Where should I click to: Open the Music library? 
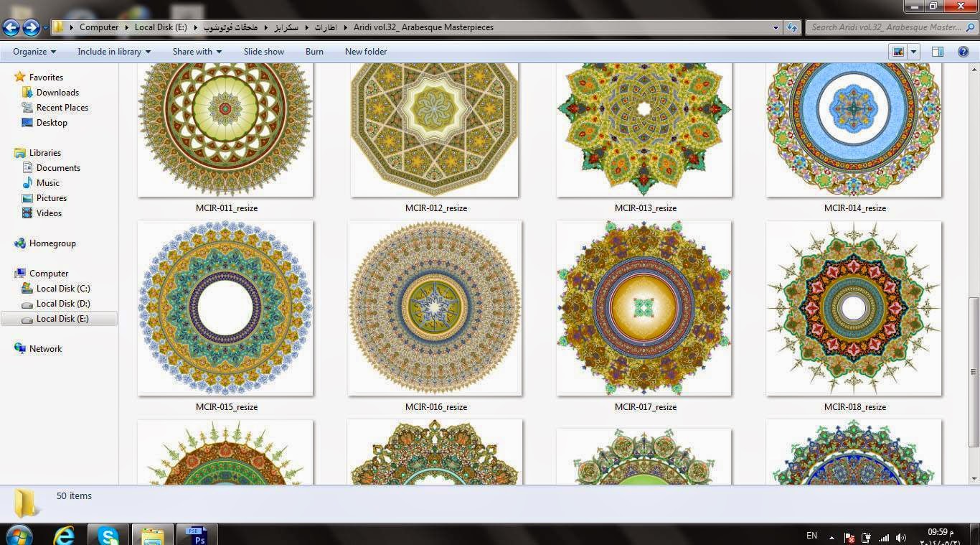48,182
